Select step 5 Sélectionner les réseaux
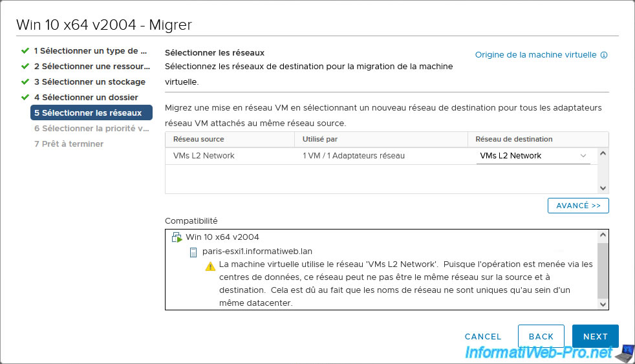 (x=91, y=112)
